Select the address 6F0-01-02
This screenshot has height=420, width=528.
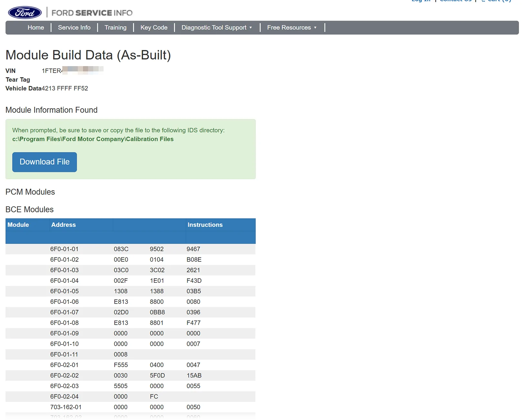(x=64, y=259)
